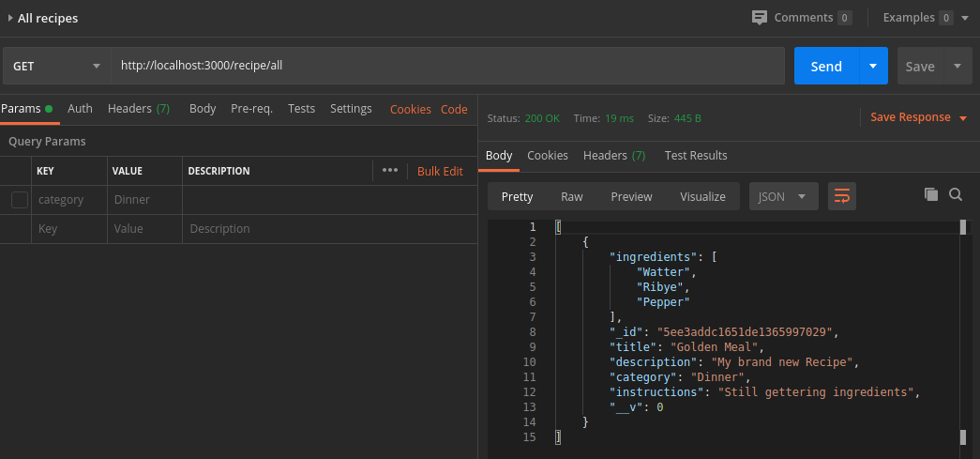Click "My brand new Recipe" description

click(x=781, y=362)
